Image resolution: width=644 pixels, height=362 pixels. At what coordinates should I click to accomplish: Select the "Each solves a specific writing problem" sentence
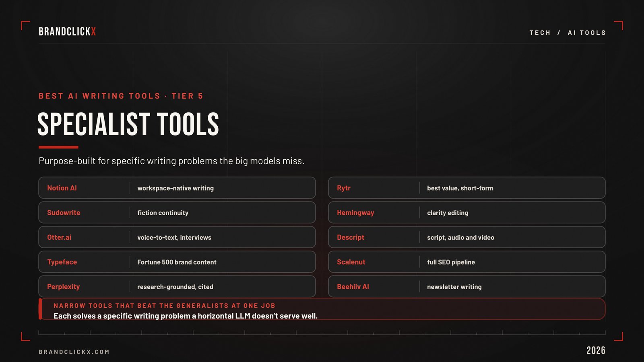tap(186, 316)
